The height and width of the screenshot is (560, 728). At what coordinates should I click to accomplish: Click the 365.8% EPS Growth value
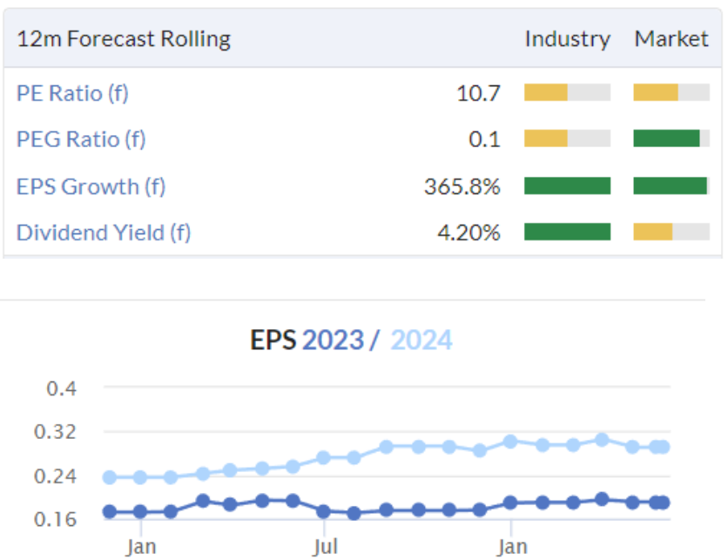(x=462, y=186)
